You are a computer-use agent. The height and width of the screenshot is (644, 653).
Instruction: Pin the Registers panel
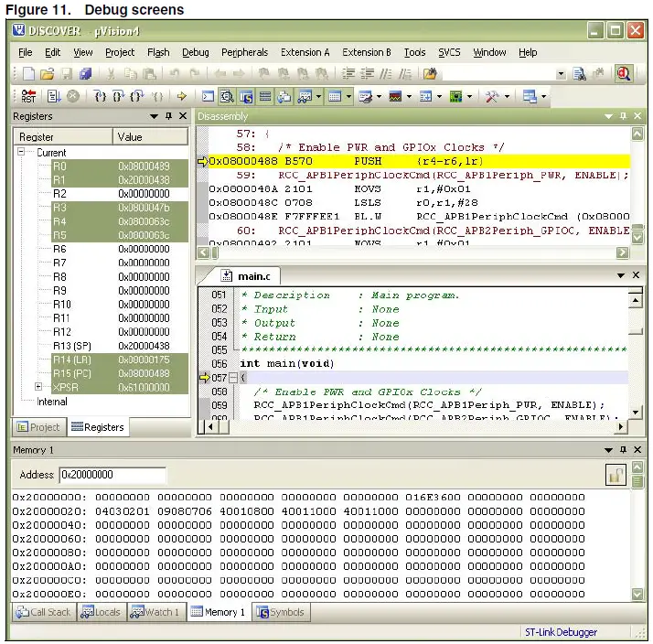168,116
